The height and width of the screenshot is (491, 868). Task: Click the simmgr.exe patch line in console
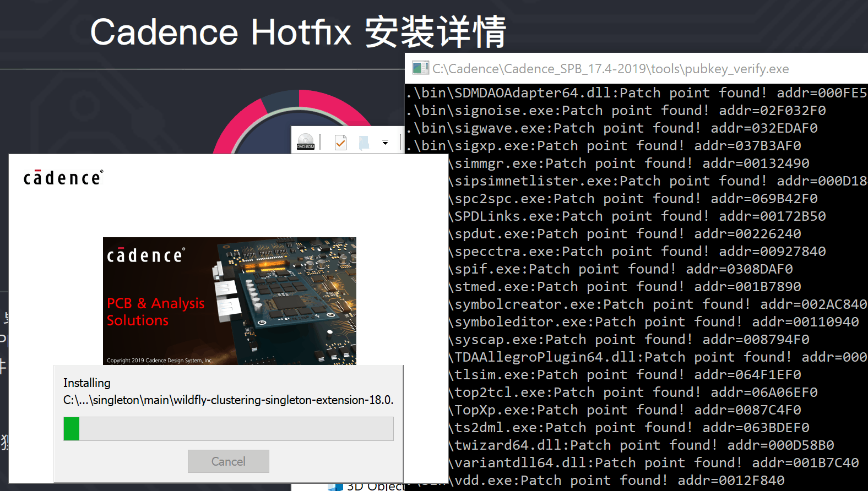click(629, 163)
